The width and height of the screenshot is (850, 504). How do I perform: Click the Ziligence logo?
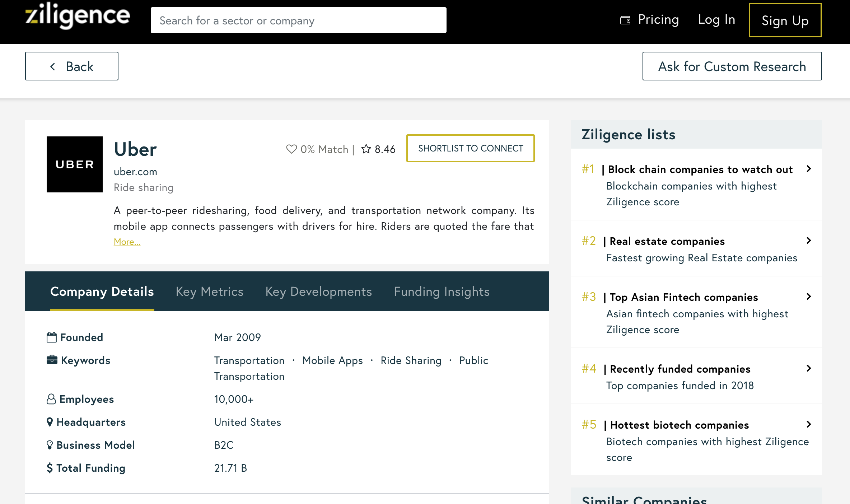point(78,17)
